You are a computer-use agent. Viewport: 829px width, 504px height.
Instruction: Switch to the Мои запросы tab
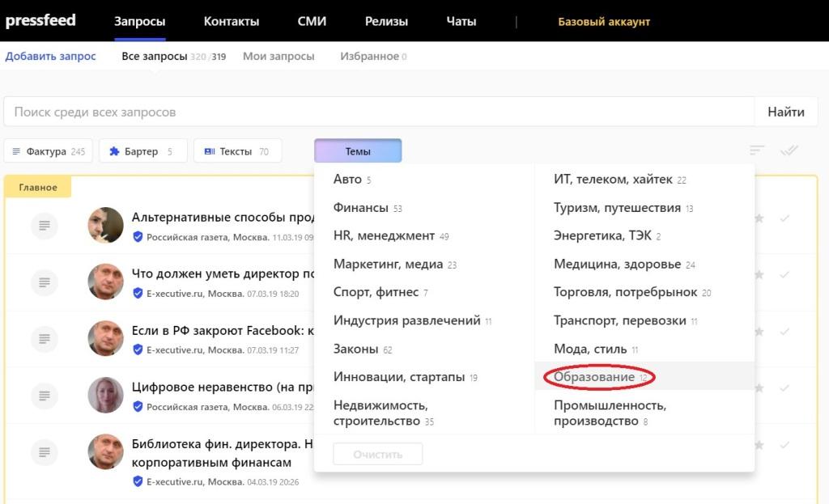click(x=278, y=57)
